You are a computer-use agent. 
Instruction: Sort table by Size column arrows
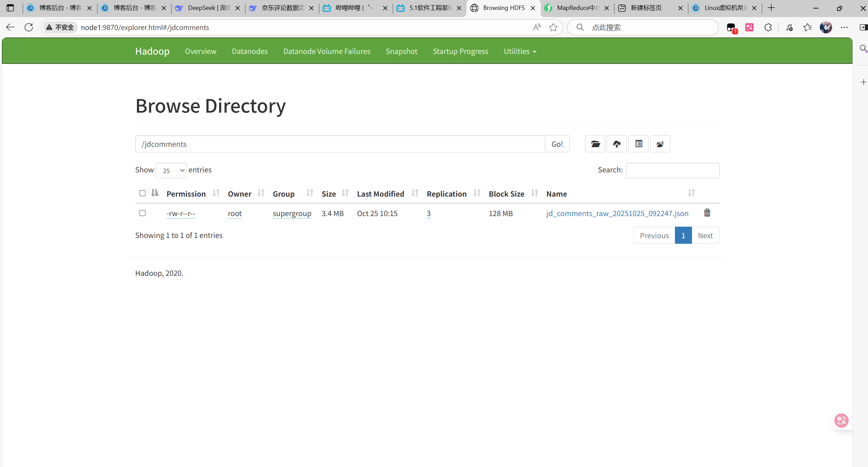(x=345, y=193)
